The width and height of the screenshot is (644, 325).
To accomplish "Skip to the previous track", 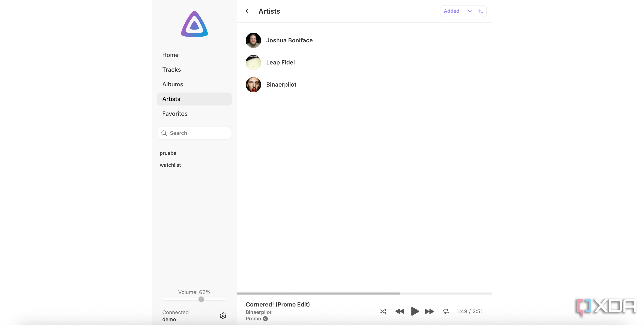I will click(400, 311).
